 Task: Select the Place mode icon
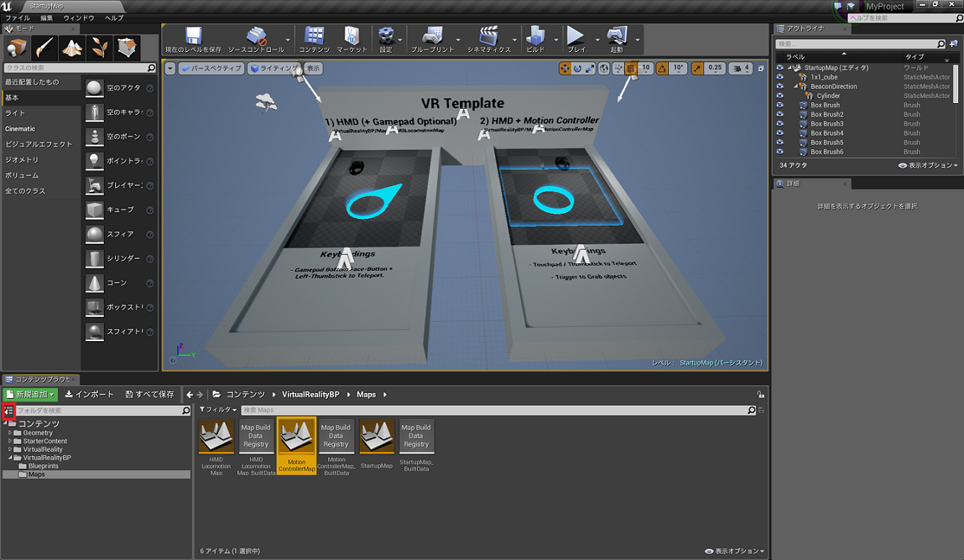16,48
